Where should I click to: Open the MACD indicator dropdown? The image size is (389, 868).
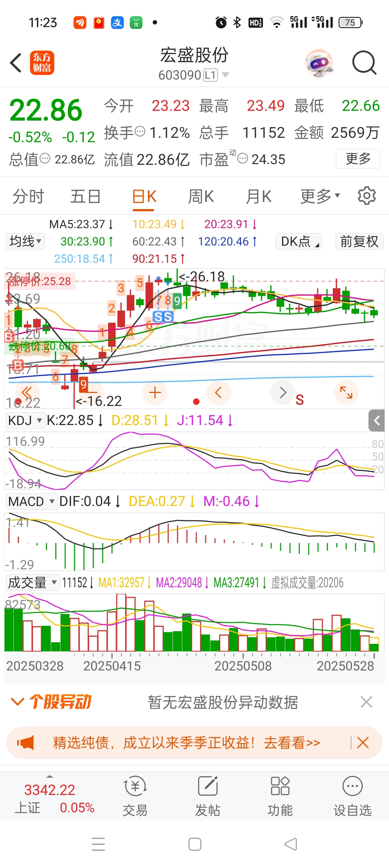click(32, 501)
